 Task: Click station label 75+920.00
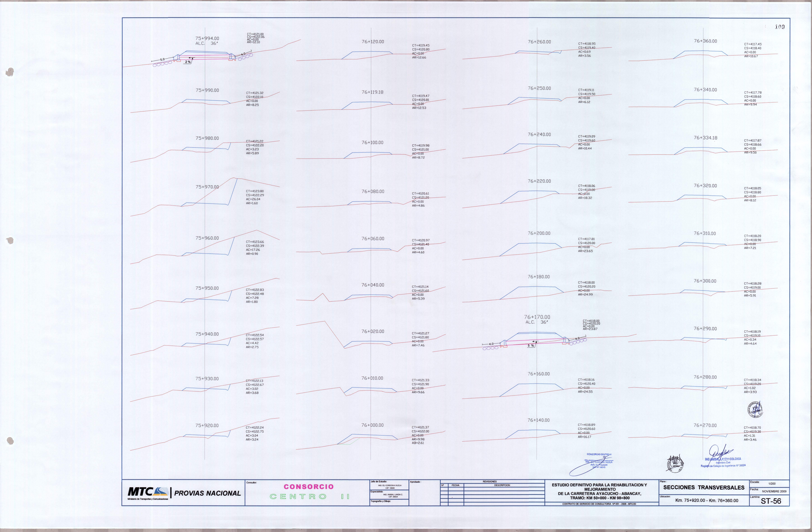point(207,426)
